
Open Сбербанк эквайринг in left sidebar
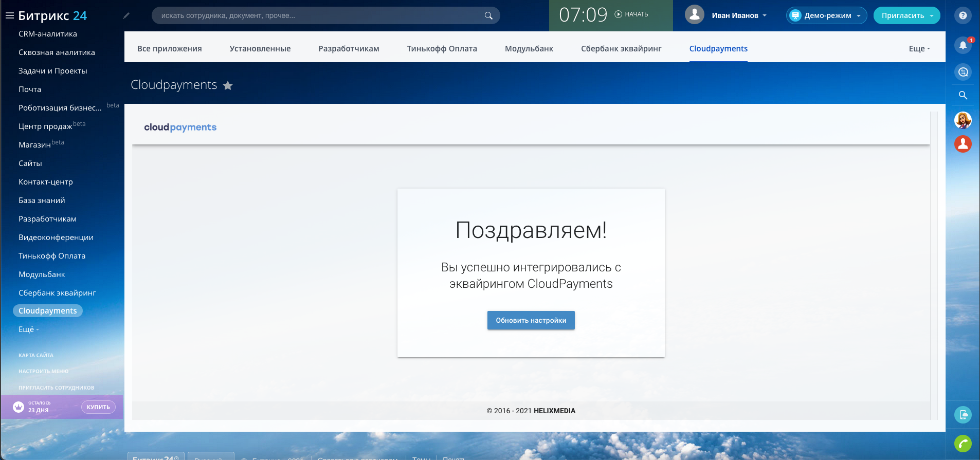coord(57,293)
